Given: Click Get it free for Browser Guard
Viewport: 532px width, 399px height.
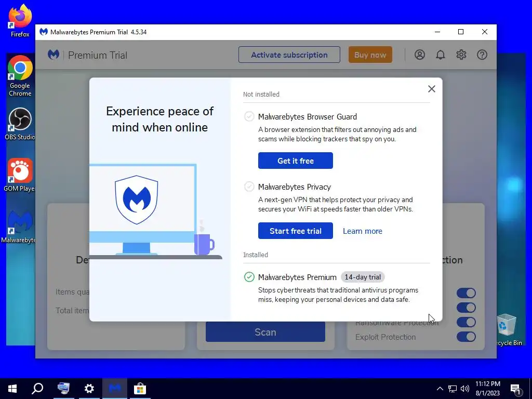Looking at the screenshot, I should (x=295, y=161).
